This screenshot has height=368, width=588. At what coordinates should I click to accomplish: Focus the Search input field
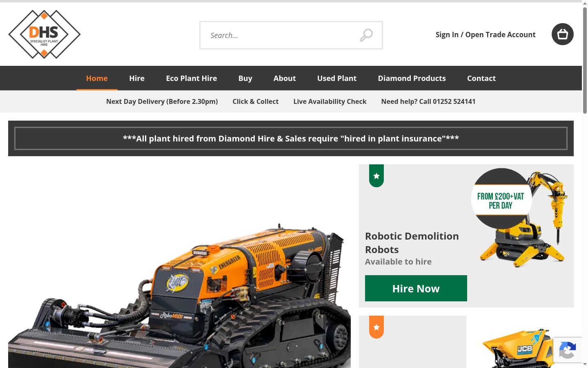[x=291, y=35]
